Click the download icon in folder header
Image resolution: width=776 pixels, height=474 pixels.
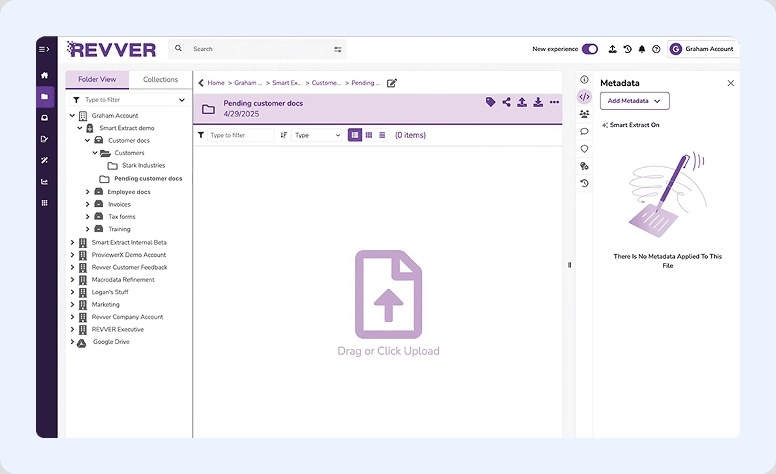coord(538,102)
